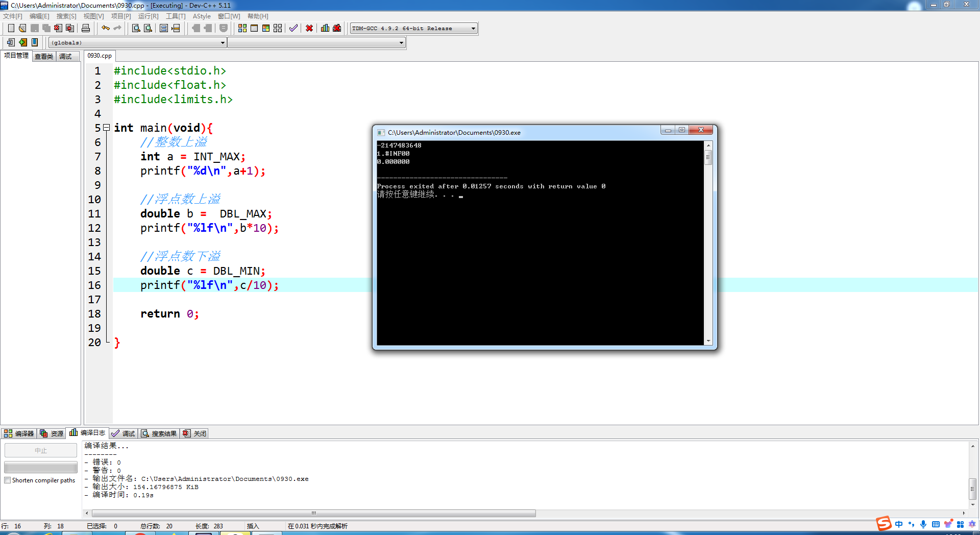The width and height of the screenshot is (980, 535).
Task: Click the 插入 insert mode status text
Action: tap(253, 526)
